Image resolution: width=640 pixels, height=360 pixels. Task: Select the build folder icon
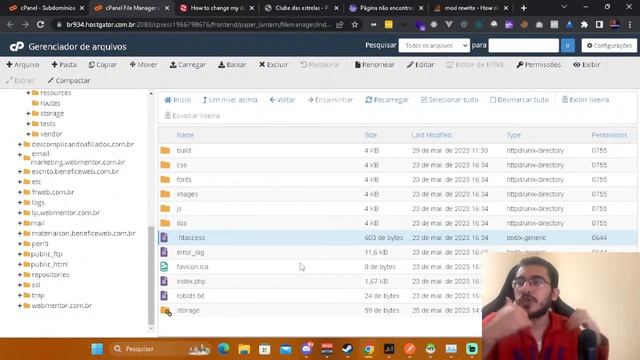[165, 150]
